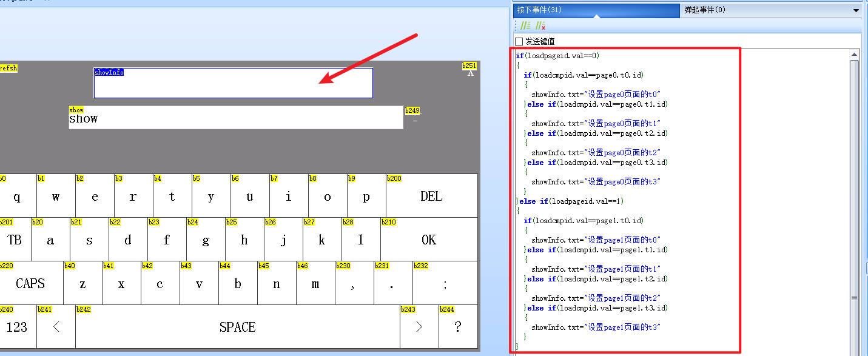This screenshot has width=868, height=356.
Task: Click the show text field component
Action: tap(235, 117)
